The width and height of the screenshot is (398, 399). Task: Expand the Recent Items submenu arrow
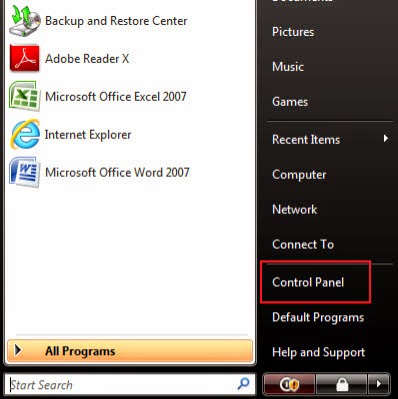coord(386,138)
